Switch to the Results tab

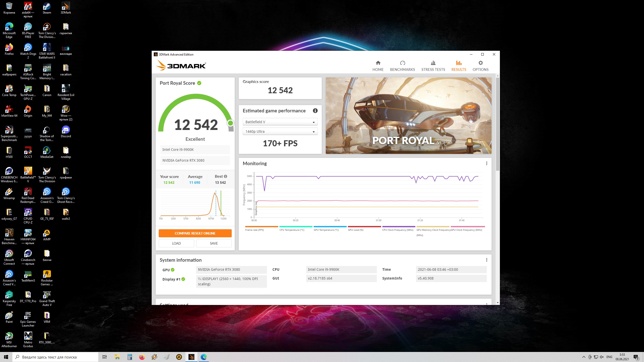(458, 66)
